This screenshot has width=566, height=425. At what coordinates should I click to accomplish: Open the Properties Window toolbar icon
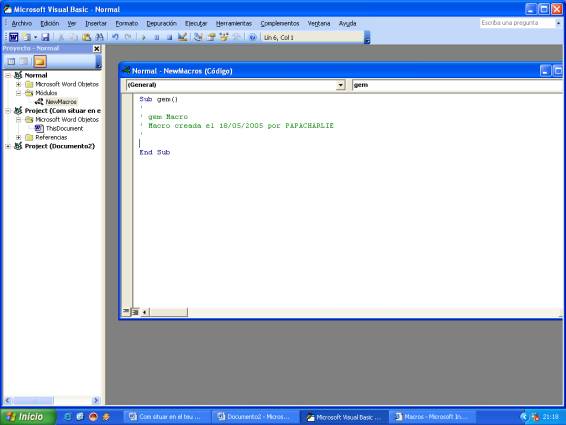click(x=211, y=37)
